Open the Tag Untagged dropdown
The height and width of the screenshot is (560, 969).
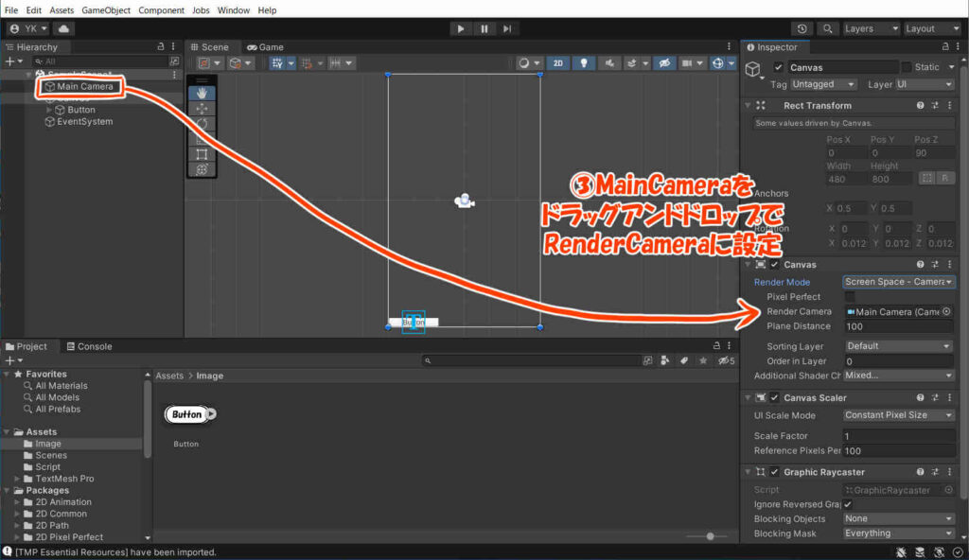(x=823, y=84)
